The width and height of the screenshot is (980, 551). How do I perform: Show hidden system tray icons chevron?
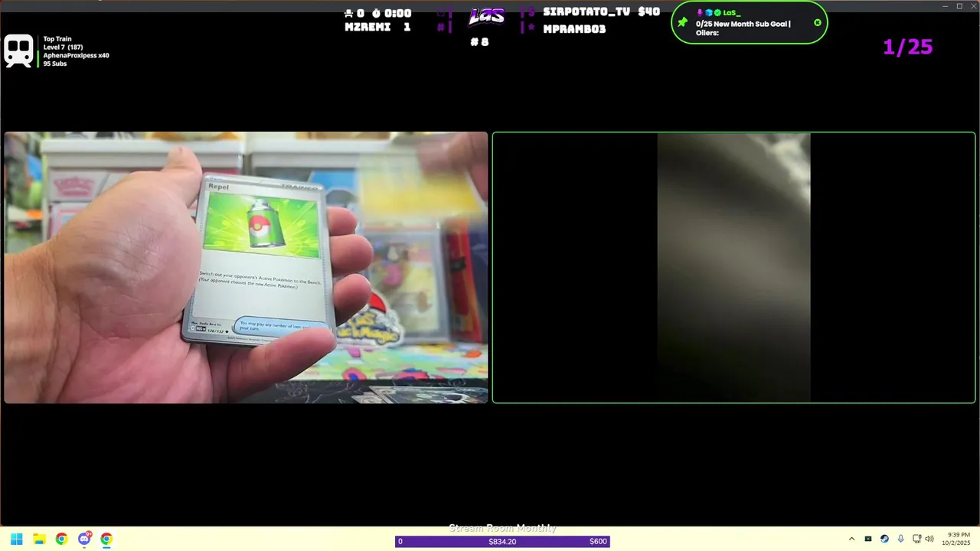(851, 540)
